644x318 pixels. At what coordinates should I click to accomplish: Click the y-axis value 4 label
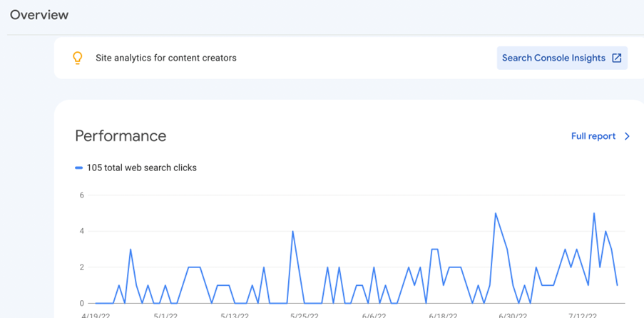pos(82,231)
